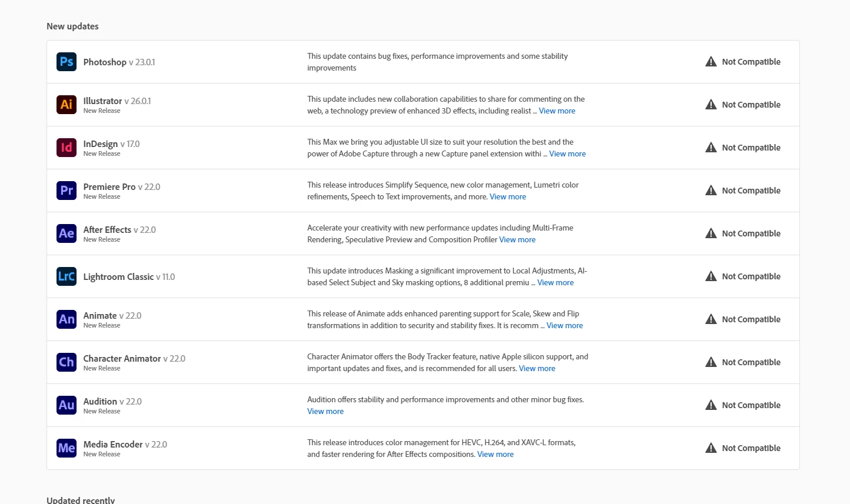The image size is (850, 504).
Task: Open View more for Premiere Pro update
Action: pyautogui.click(x=508, y=196)
